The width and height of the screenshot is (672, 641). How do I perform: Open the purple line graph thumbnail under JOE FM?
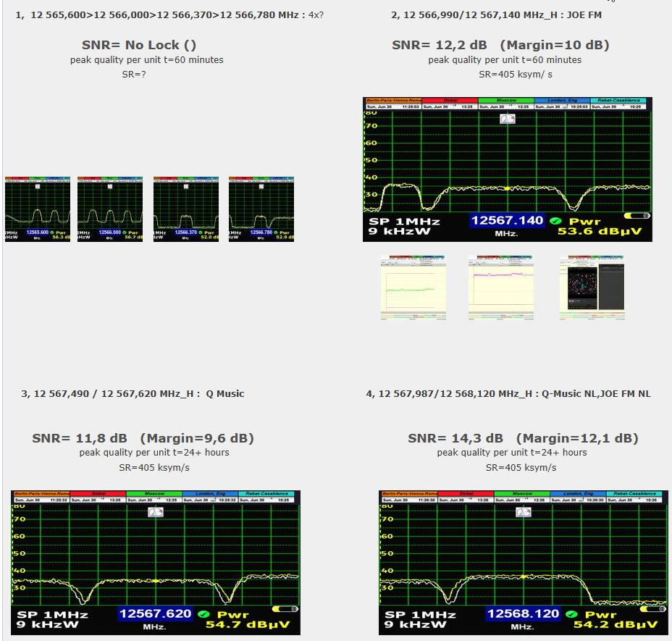coord(500,287)
